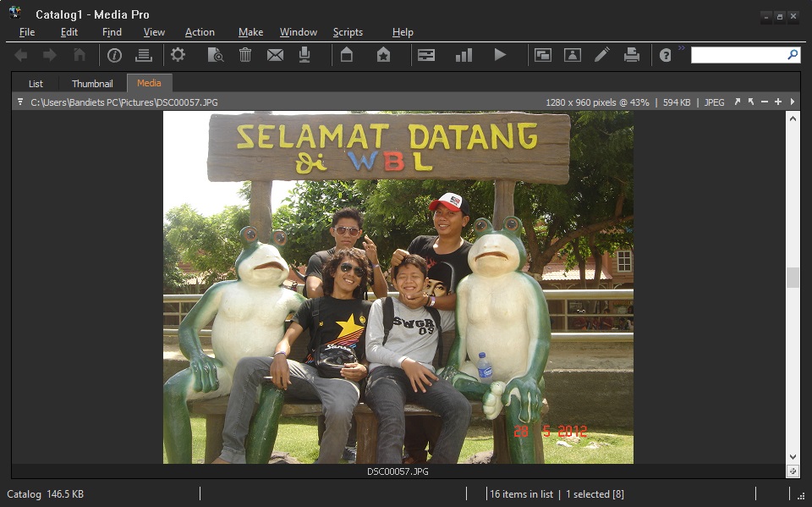Click the envelope email icon
The image size is (812, 507).
click(275, 55)
